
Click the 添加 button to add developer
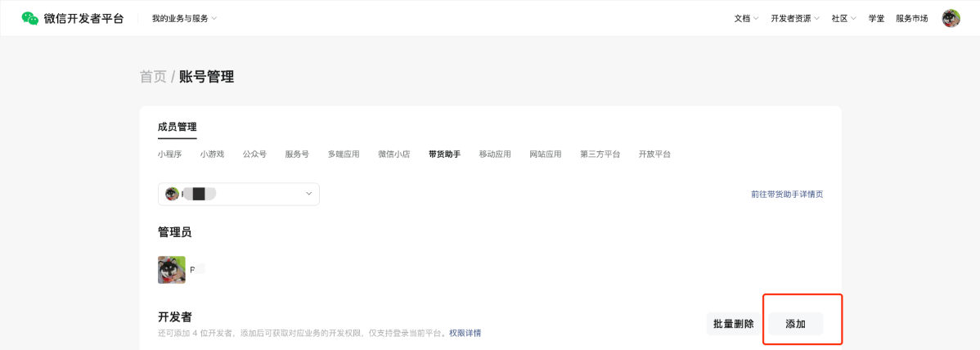coord(795,324)
